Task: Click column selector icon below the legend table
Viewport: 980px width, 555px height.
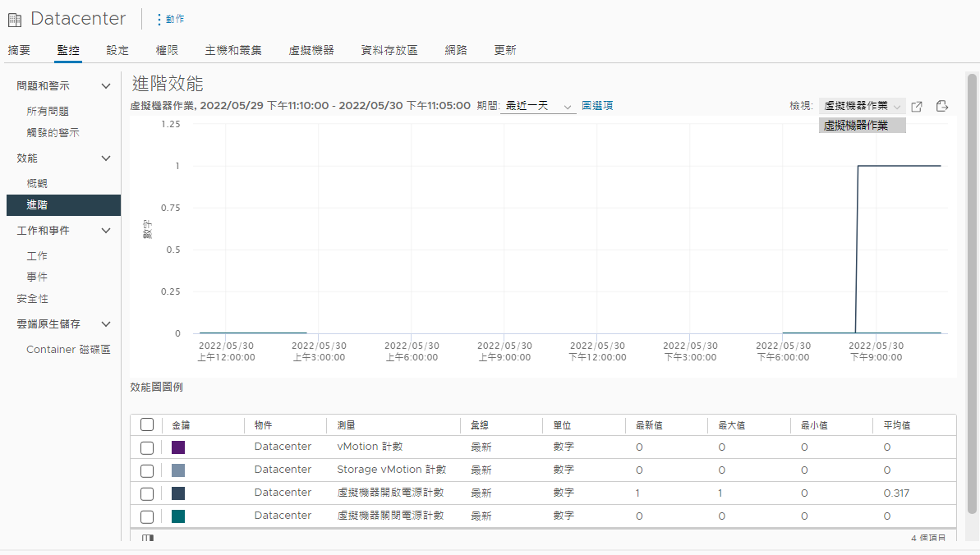Action: (x=148, y=539)
